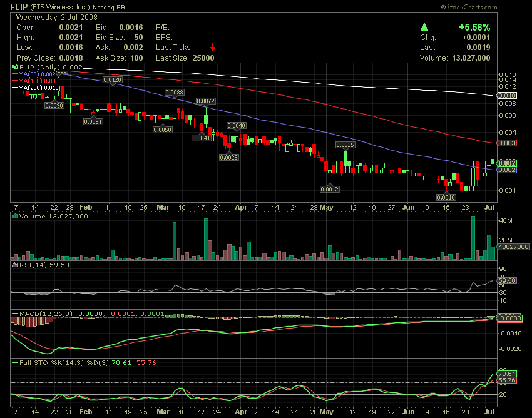Click the 20M label on the volume axis

coord(506,240)
